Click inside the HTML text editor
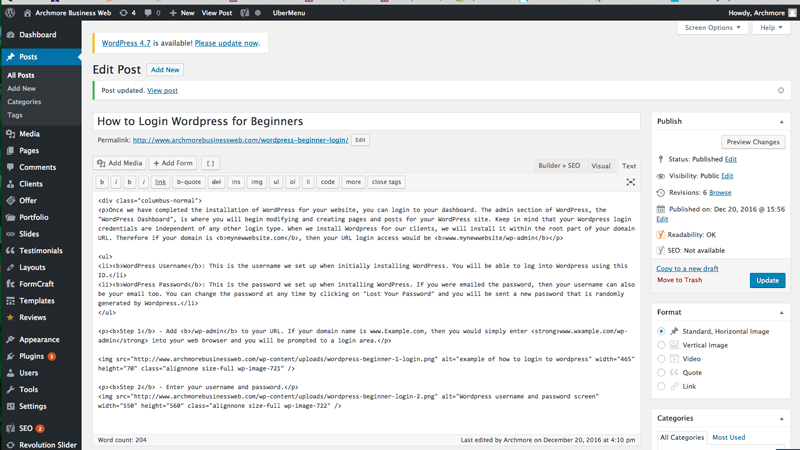Image resolution: width=800 pixels, height=450 pixels. (x=366, y=312)
